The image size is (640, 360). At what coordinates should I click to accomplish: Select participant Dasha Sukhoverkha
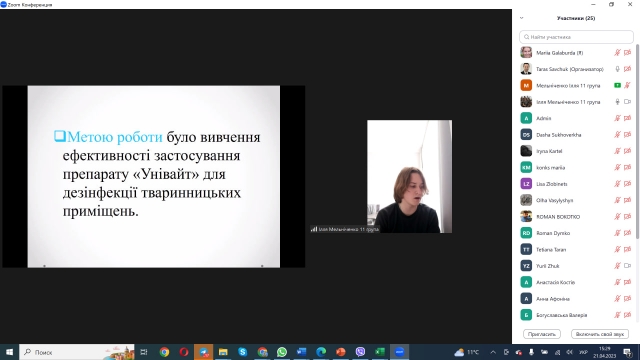[x=576, y=134]
